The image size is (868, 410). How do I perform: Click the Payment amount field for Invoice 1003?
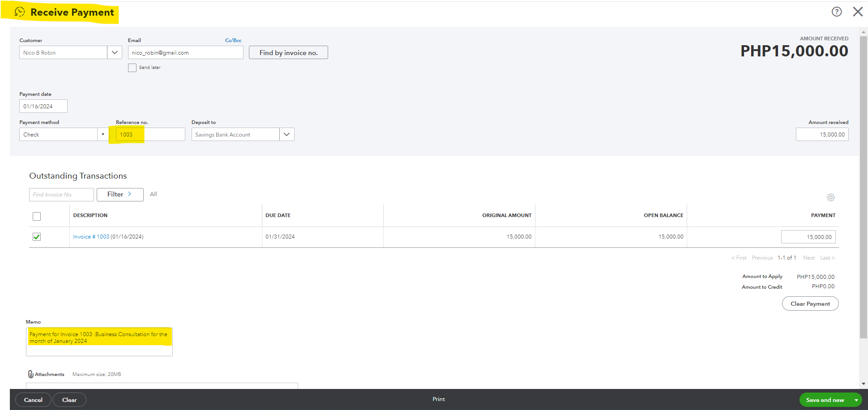(808, 237)
